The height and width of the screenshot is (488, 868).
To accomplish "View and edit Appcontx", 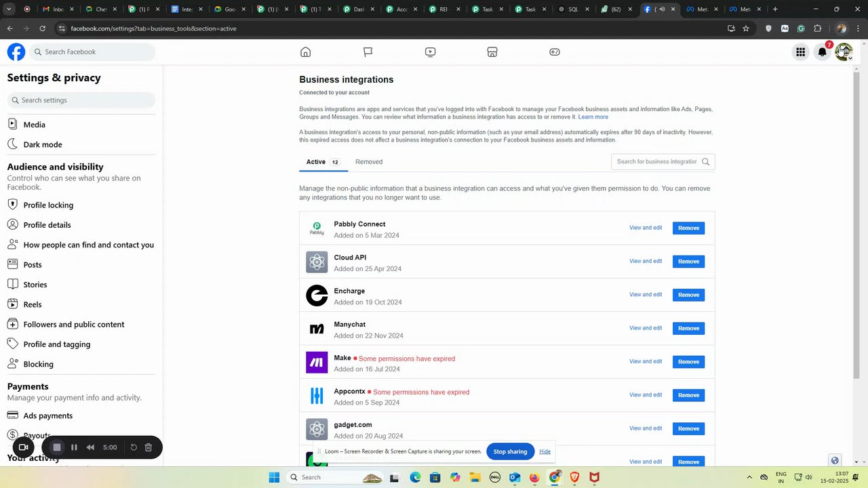I will [646, 395].
